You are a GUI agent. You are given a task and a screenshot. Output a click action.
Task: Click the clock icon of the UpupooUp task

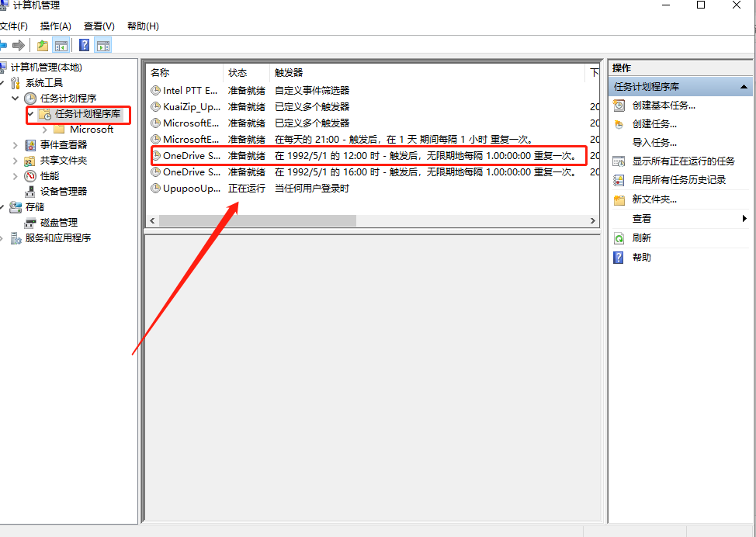click(x=155, y=189)
